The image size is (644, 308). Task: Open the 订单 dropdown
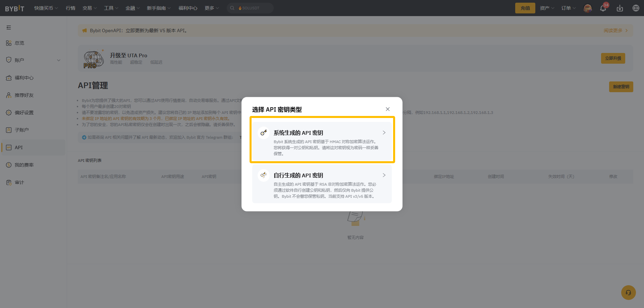(x=569, y=8)
